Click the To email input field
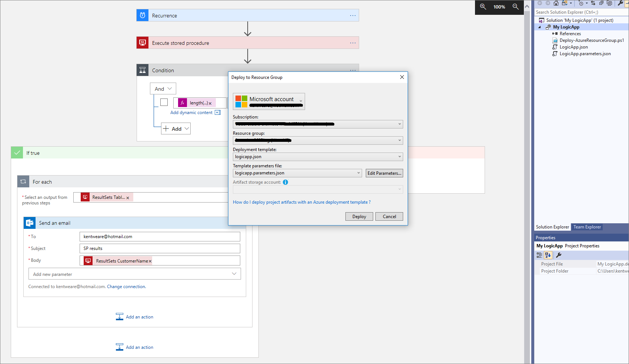This screenshot has height=364, width=629. pos(160,237)
